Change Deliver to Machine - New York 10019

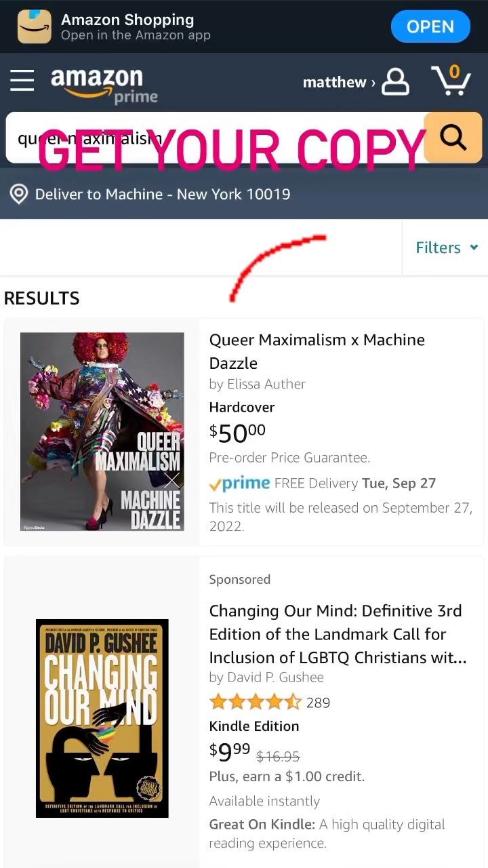pyautogui.click(x=162, y=195)
